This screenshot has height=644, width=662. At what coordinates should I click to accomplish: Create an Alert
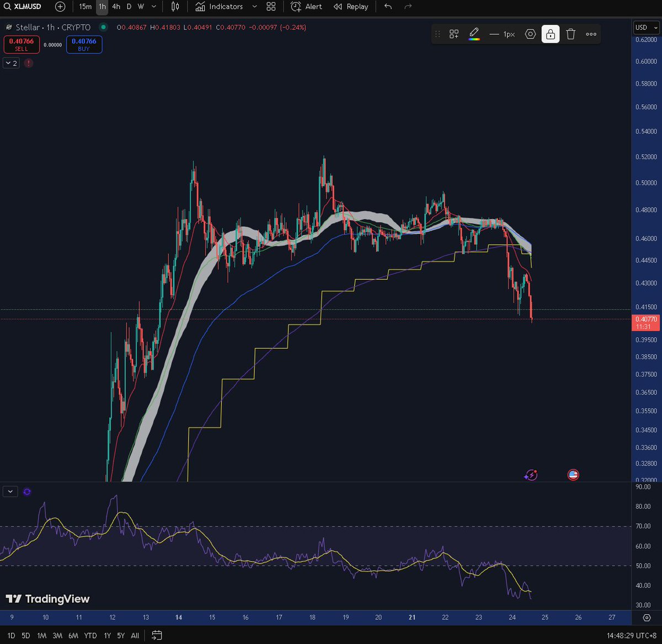[307, 7]
